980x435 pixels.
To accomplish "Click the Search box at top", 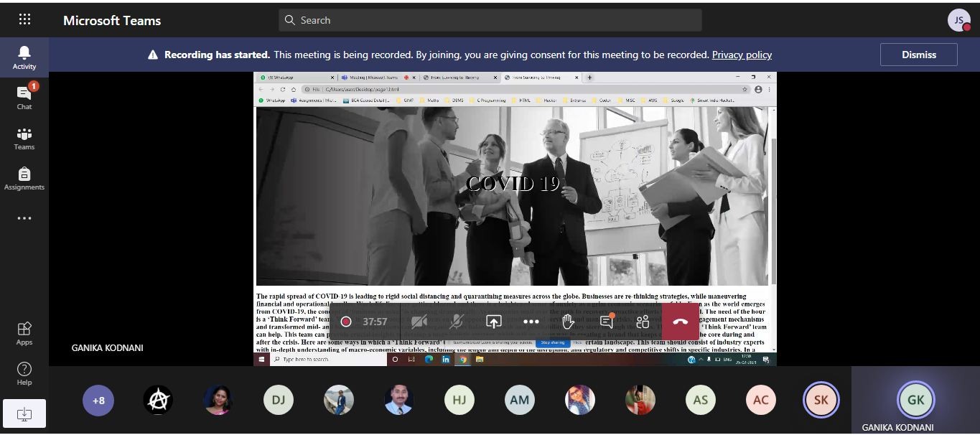I will [x=490, y=20].
